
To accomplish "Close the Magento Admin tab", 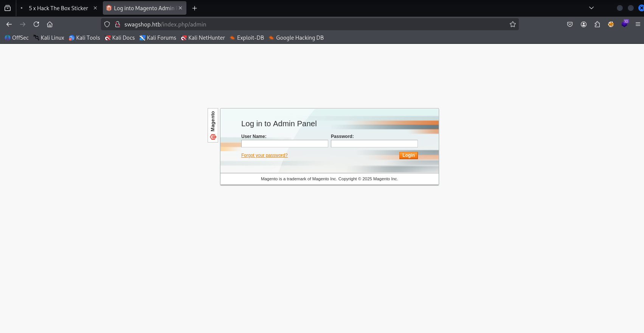I will click(180, 8).
